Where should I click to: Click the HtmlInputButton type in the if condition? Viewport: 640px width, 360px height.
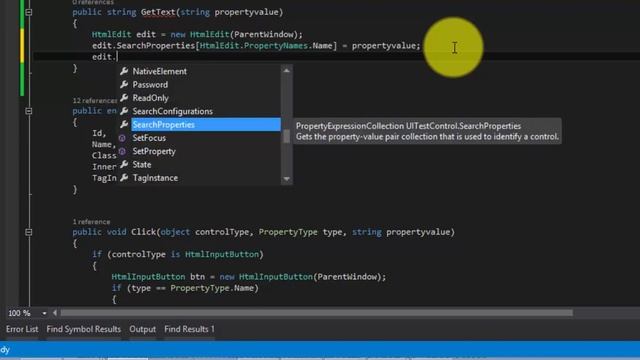[x=222, y=254]
